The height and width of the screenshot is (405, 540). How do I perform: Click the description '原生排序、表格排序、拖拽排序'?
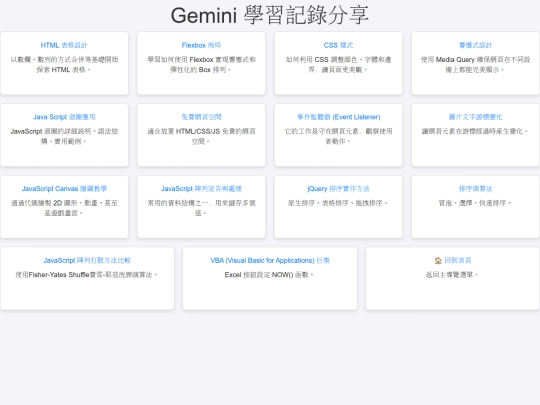[x=338, y=203]
